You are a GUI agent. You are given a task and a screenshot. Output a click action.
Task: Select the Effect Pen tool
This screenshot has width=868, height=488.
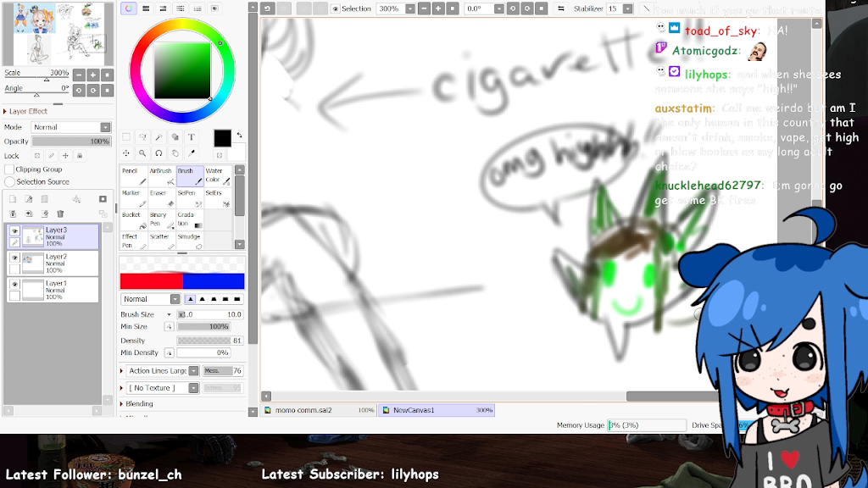tap(134, 241)
